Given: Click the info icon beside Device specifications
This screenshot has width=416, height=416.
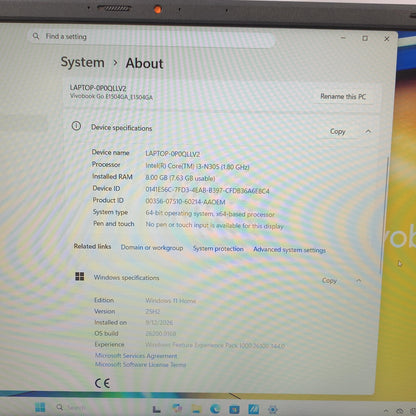Looking at the screenshot, I should tap(76, 126).
